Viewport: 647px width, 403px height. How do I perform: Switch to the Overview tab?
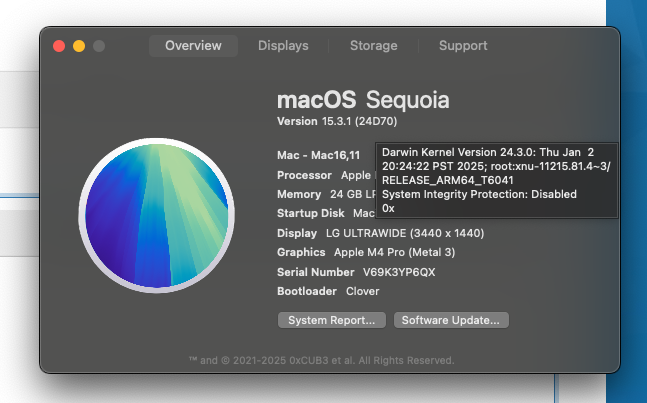[193, 46]
